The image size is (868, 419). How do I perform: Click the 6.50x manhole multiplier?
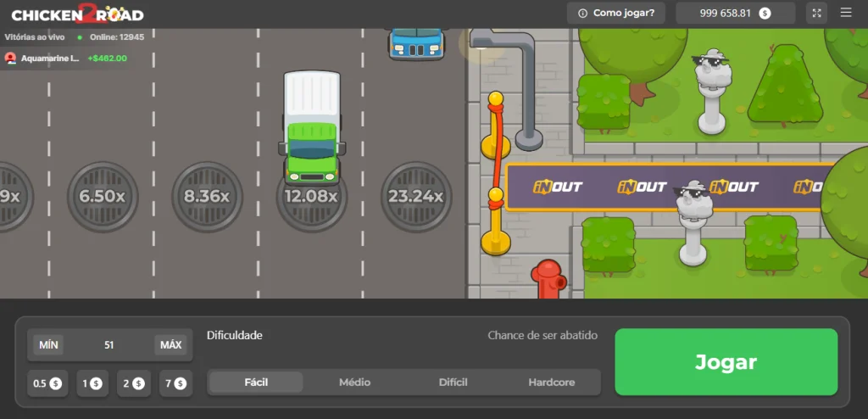click(103, 197)
